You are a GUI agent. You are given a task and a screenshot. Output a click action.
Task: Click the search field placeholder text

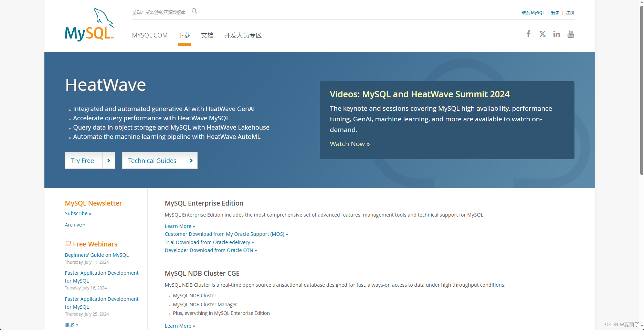(x=159, y=12)
